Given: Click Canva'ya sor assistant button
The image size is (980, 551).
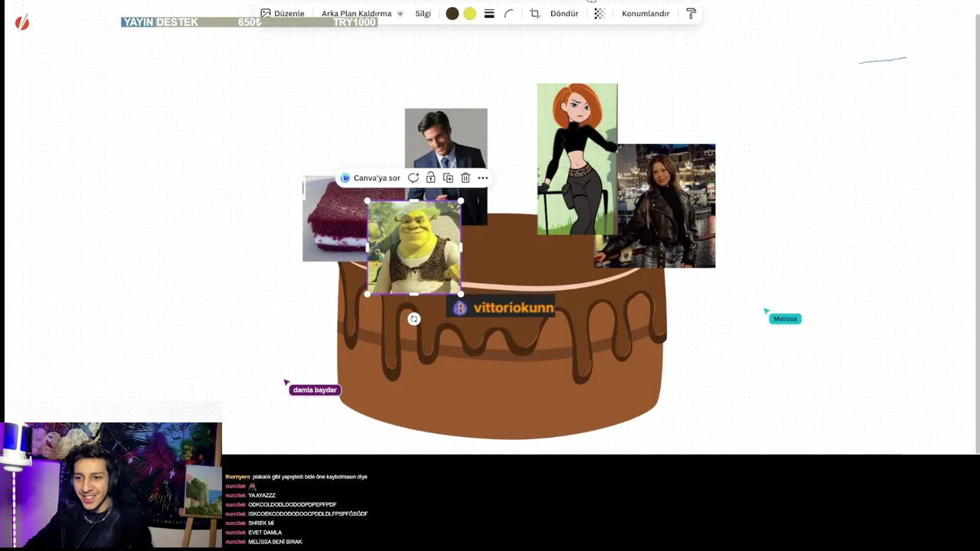Looking at the screenshot, I should click(371, 178).
